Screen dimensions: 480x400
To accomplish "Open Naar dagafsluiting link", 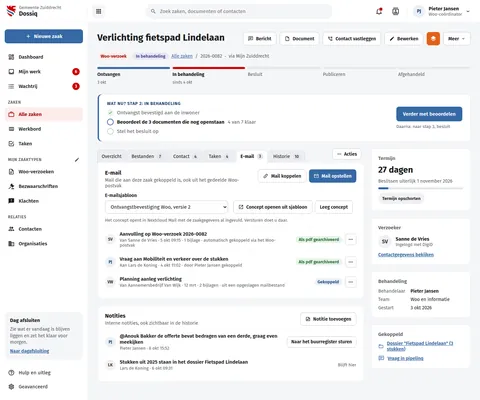I will tap(29, 351).
